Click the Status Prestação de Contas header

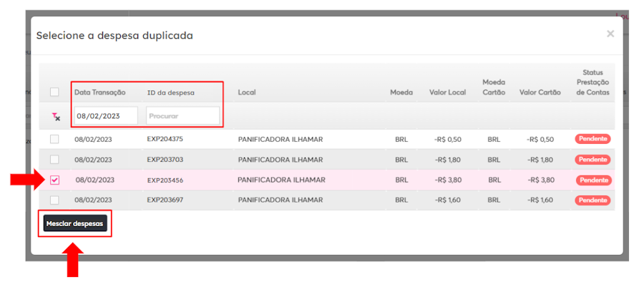click(x=592, y=82)
